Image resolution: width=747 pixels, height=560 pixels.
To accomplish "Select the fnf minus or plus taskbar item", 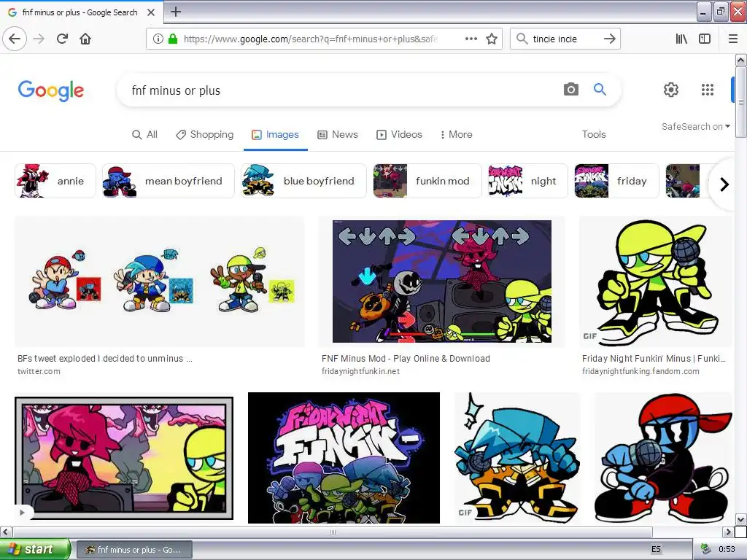I will 134,550.
